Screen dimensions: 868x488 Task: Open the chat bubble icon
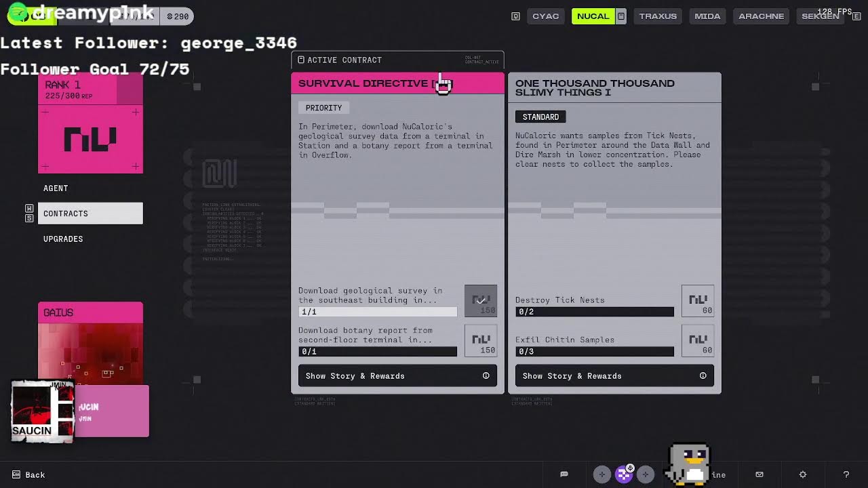[x=564, y=474]
